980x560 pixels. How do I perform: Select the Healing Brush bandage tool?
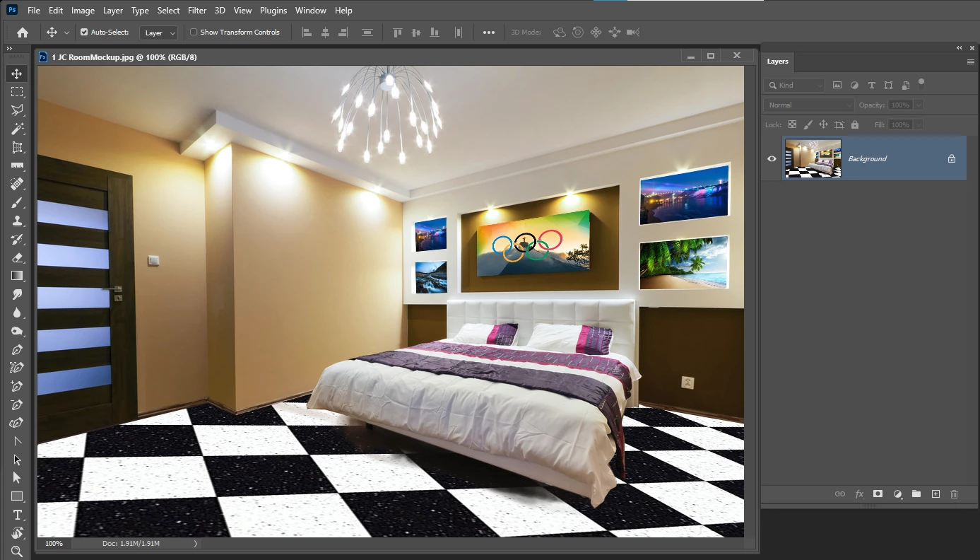click(17, 184)
